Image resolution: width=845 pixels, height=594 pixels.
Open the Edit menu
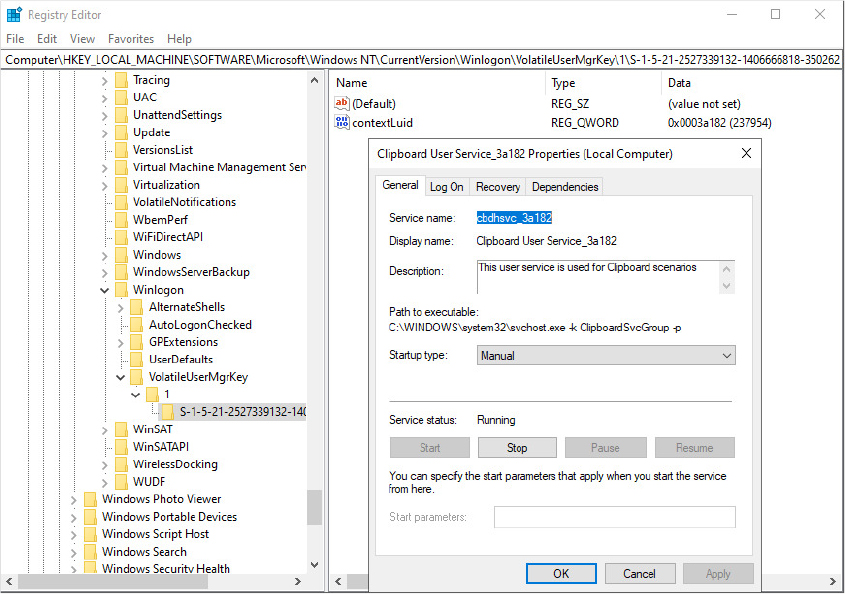[47, 39]
